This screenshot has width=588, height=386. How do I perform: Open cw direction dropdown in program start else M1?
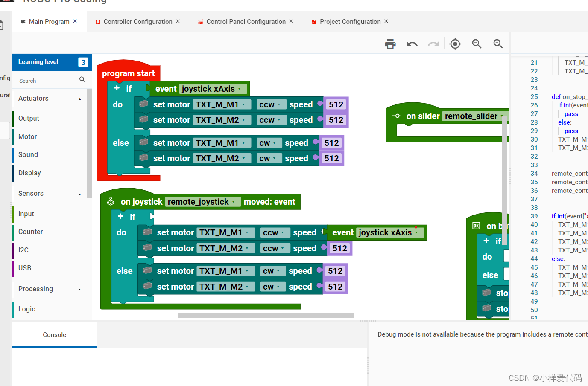click(269, 143)
